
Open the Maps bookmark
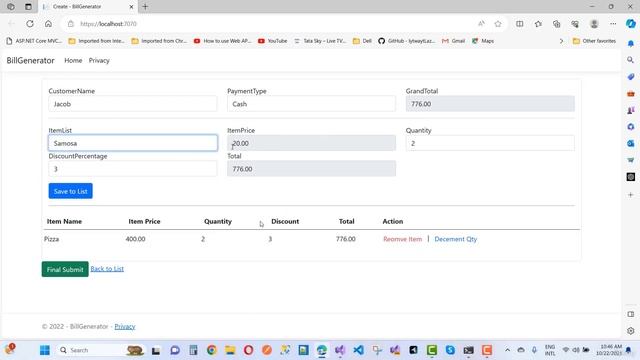483,41
